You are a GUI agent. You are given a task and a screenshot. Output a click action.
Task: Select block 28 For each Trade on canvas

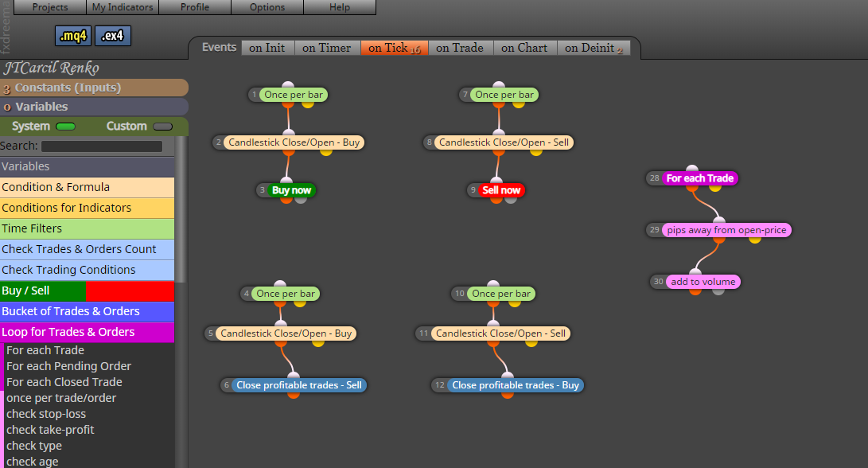(x=699, y=178)
